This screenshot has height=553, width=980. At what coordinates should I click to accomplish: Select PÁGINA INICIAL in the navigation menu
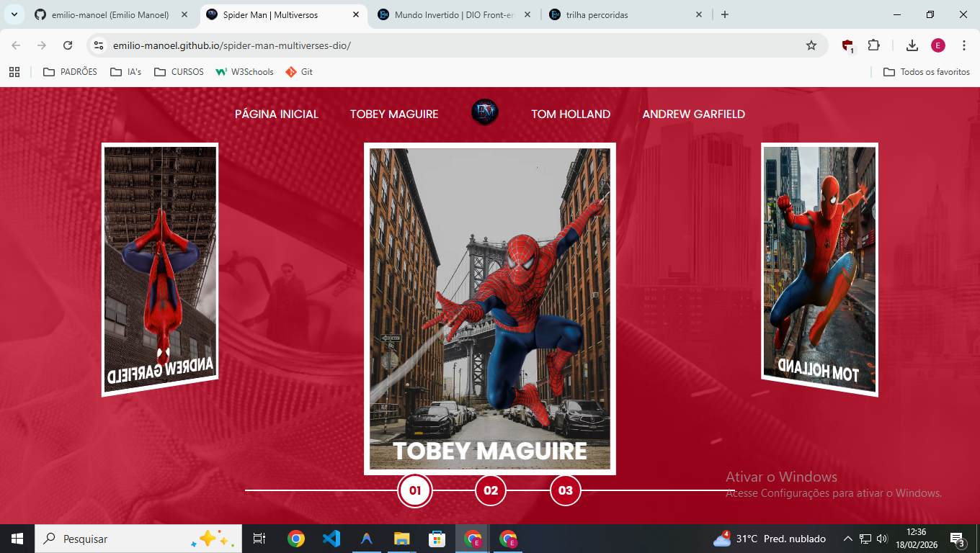pos(277,114)
